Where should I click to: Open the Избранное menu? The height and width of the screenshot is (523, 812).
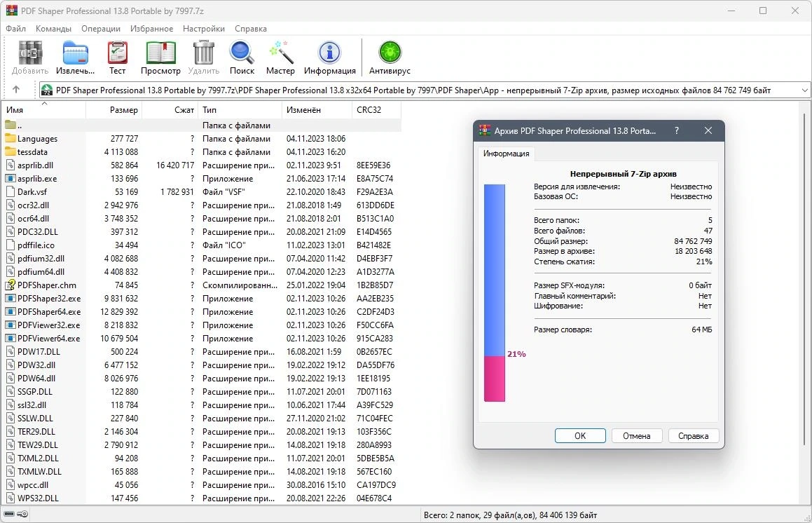152,29
